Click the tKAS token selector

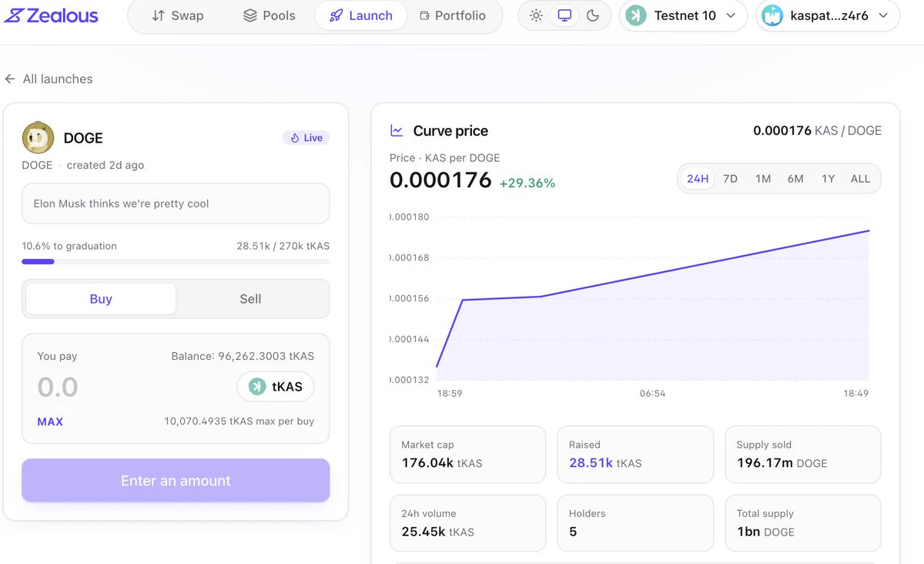[275, 387]
